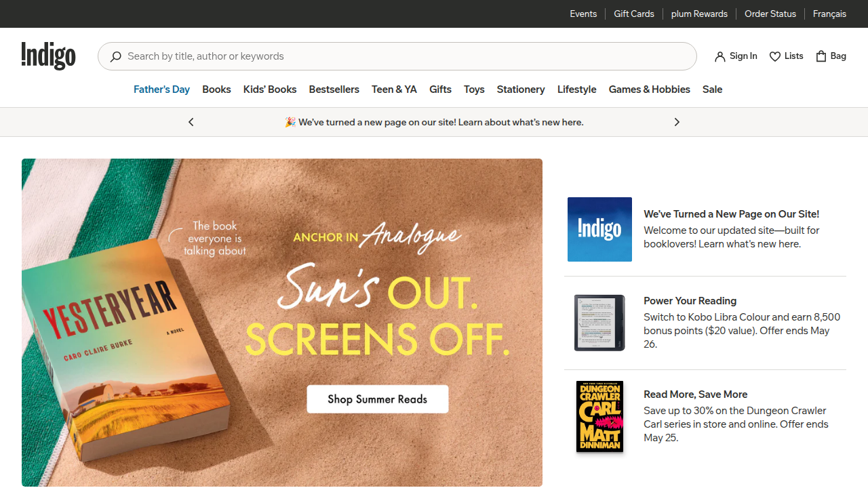Open the Bestsellers menu
868x488 pixels.
pyautogui.click(x=334, y=89)
